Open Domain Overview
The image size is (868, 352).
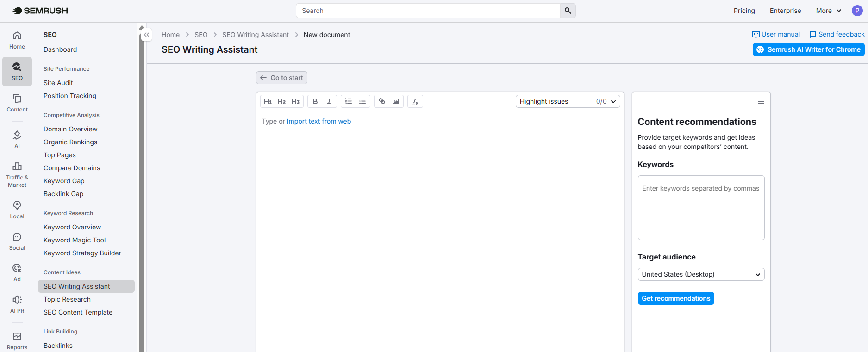click(70, 129)
